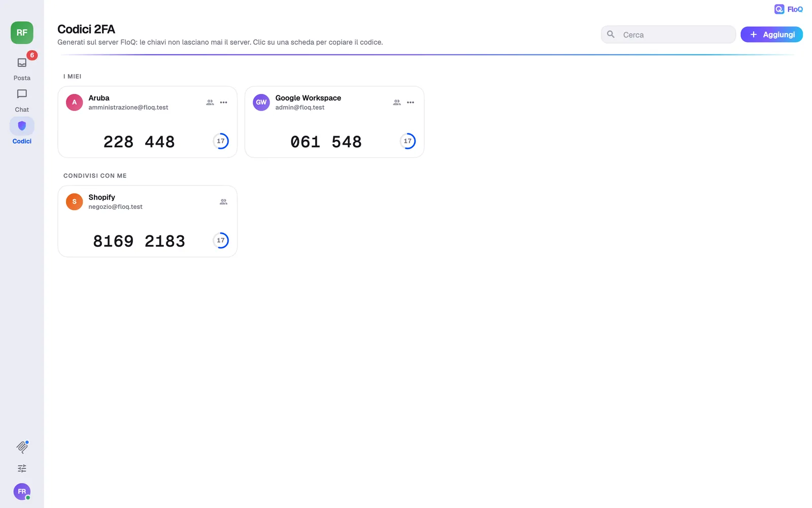This screenshot has width=812, height=508.
Task: Open the settings sliders icon
Action: point(22,468)
